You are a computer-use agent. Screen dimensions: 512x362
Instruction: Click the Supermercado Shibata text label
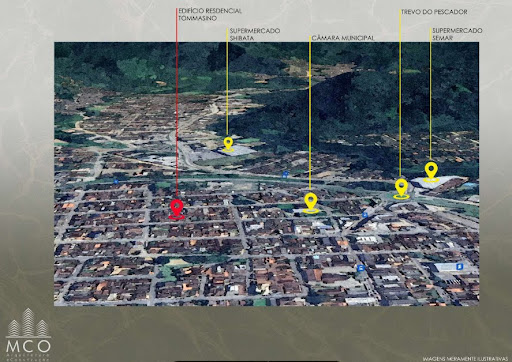coord(255,34)
